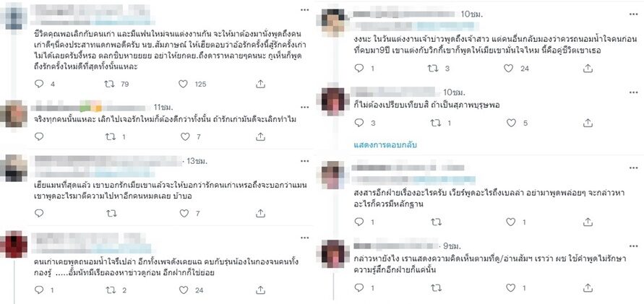Screen dimensions: 644x304
Task: Like the top right tweet with 24 likes
Action: click(x=508, y=69)
